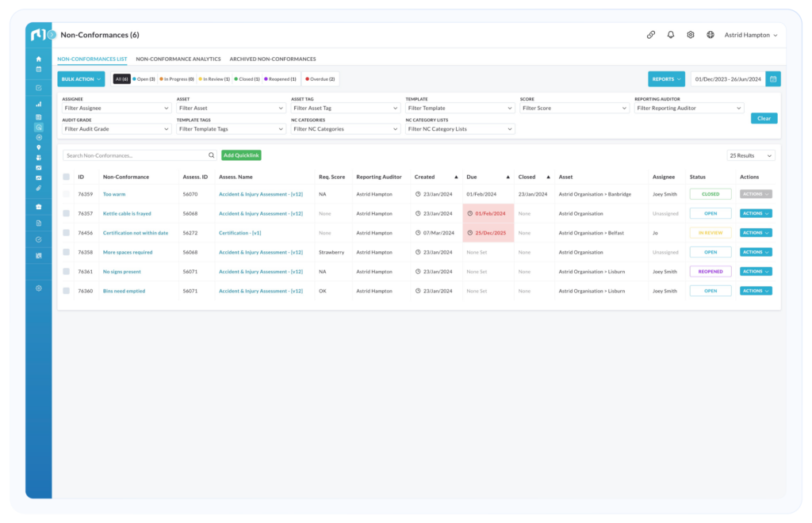Select the All (6) status filter
This screenshot has height=523, width=812.
click(x=121, y=79)
